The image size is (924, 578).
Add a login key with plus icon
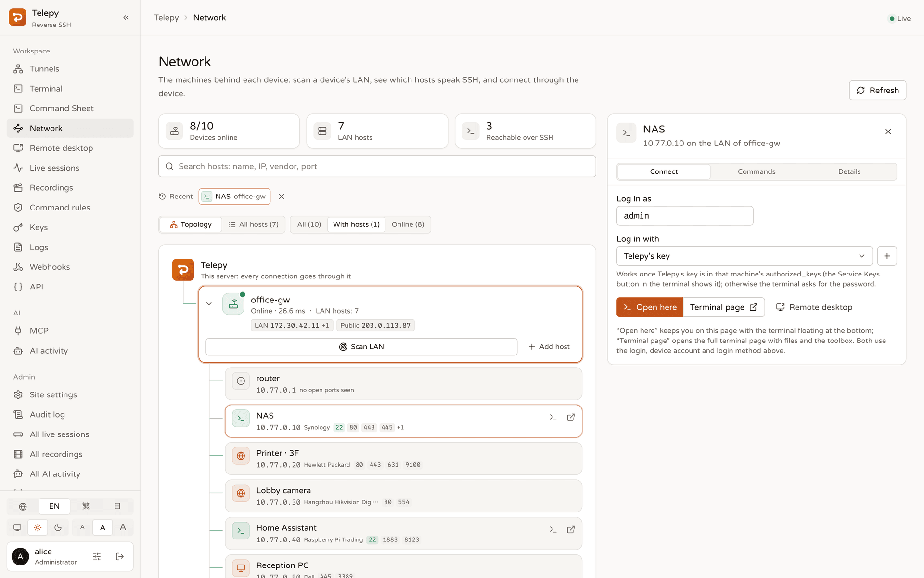(887, 256)
